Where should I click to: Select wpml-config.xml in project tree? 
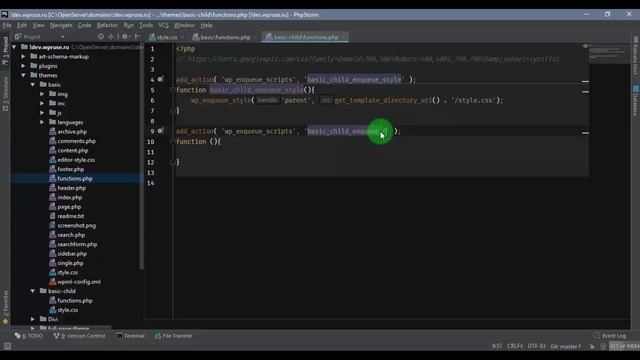(x=79, y=282)
